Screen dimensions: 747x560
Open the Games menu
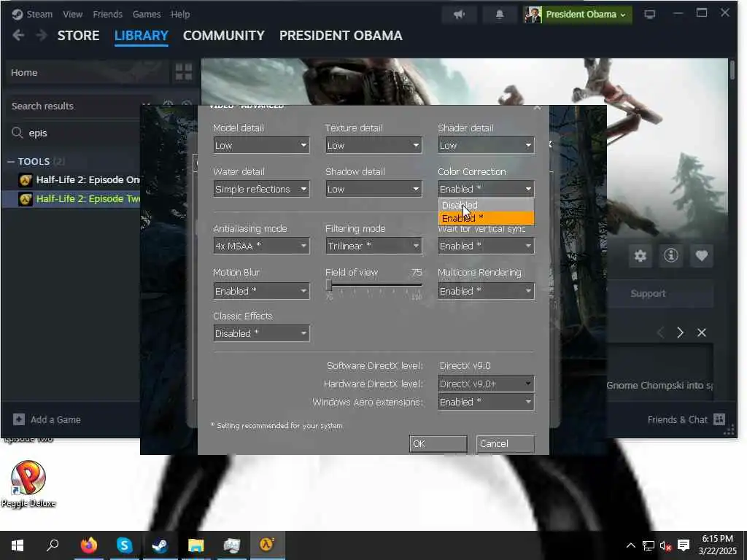coord(147,15)
